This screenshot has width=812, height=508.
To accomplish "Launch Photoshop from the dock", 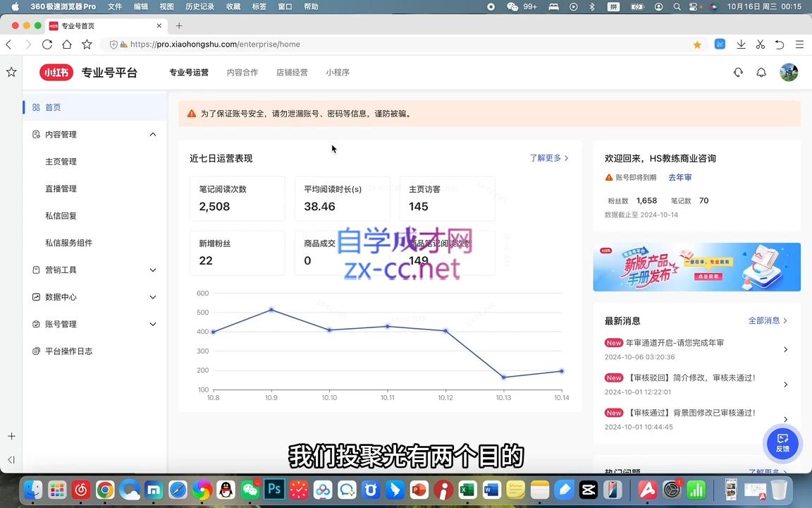I will pyautogui.click(x=274, y=489).
